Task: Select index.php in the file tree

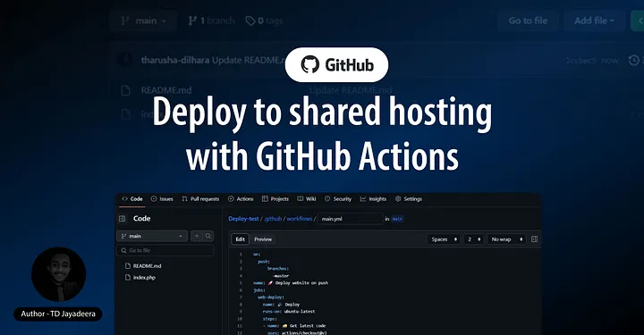Action: [140, 278]
